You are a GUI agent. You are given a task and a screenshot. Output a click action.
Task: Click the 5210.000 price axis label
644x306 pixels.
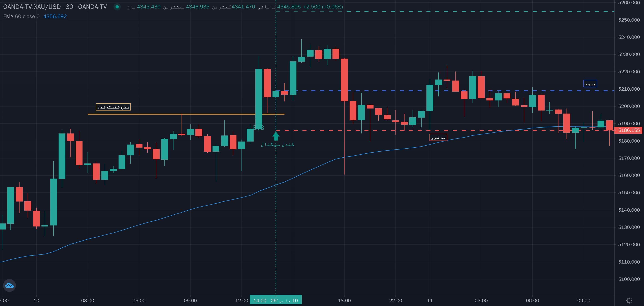pyautogui.click(x=629, y=89)
